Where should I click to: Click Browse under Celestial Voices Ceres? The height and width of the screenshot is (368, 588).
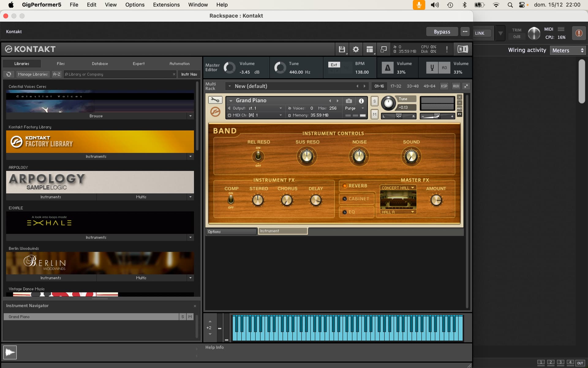click(96, 116)
